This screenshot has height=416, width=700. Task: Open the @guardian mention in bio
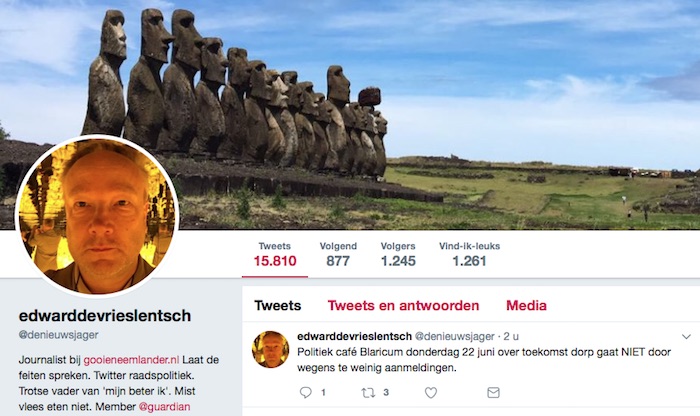164,407
